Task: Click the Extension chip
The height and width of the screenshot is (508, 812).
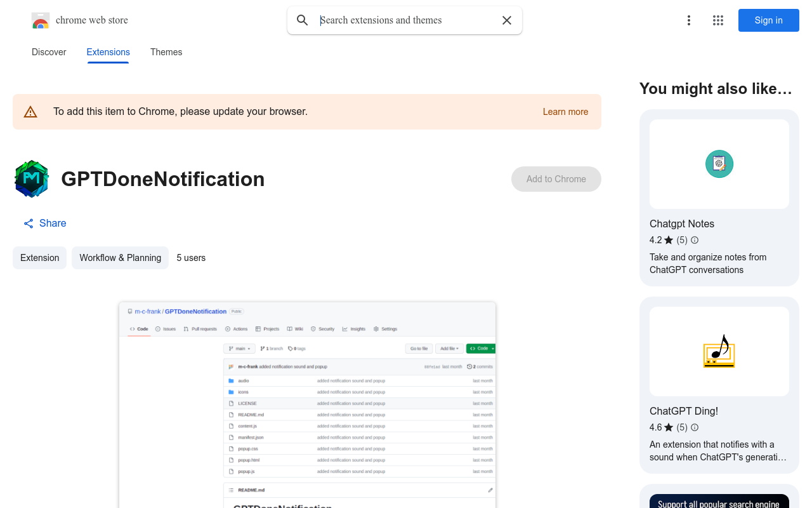Action: (39, 258)
